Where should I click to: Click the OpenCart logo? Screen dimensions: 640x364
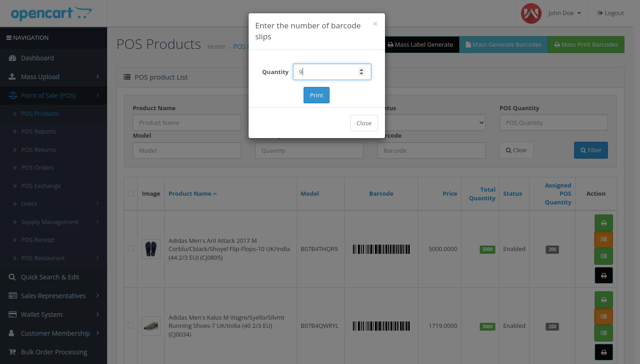tap(51, 13)
